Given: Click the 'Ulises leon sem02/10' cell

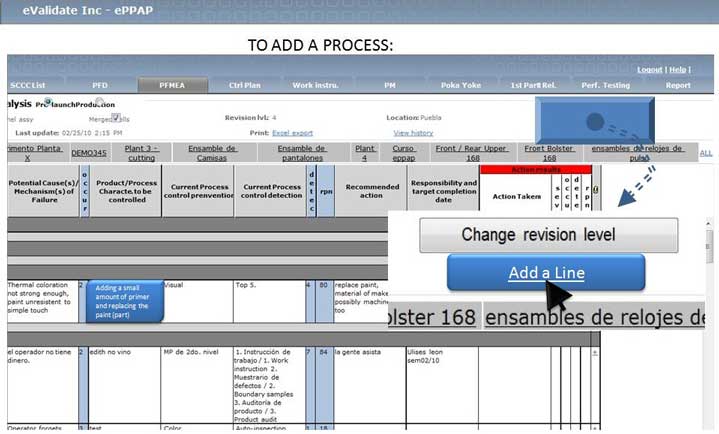Looking at the screenshot, I should [442, 384].
